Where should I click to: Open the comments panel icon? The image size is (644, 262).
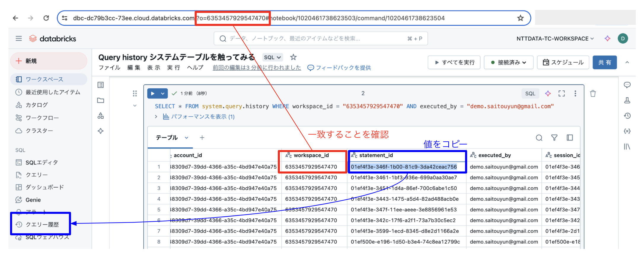627,85
